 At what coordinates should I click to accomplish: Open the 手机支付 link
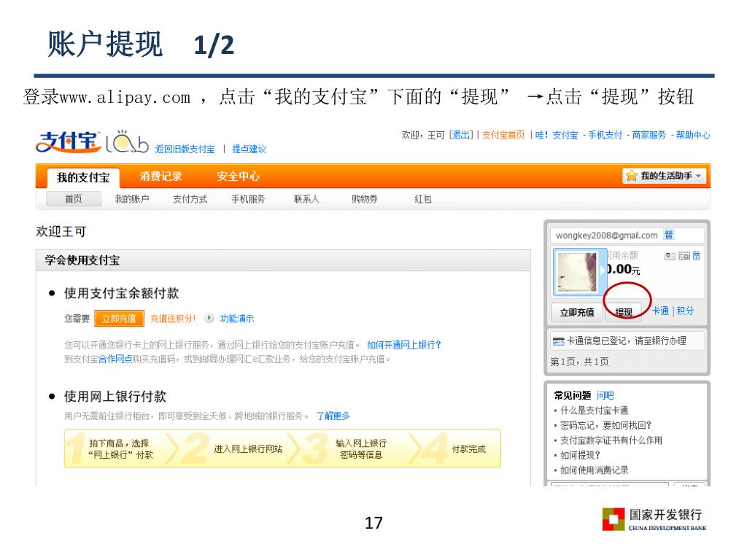tap(605, 135)
